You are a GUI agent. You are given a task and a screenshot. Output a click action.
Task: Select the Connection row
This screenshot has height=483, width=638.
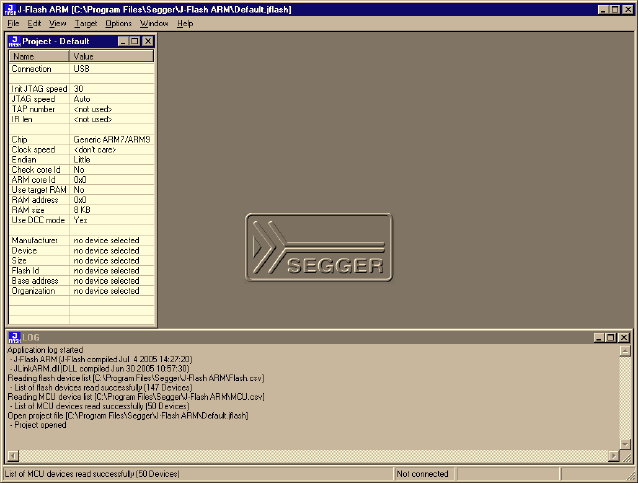click(x=82, y=69)
